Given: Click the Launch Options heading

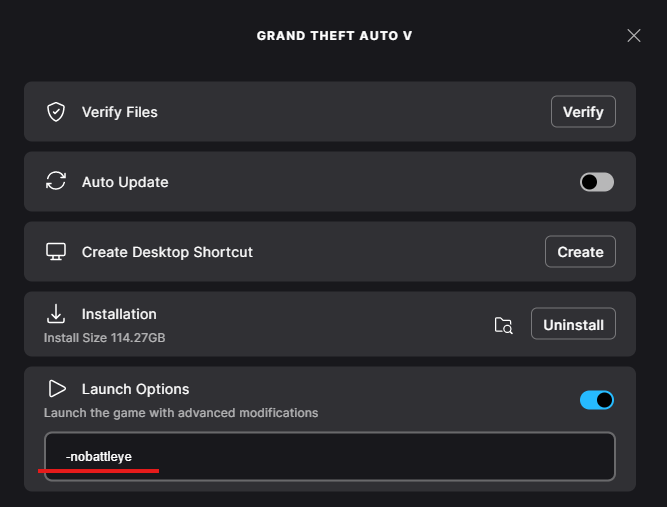Looking at the screenshot, I should click(135, 389).
